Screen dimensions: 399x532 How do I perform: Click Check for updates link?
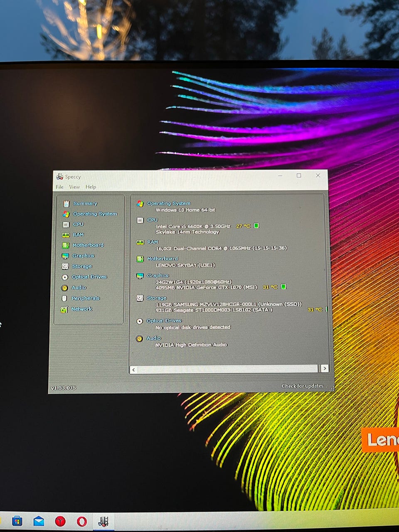tap(304, 386)
